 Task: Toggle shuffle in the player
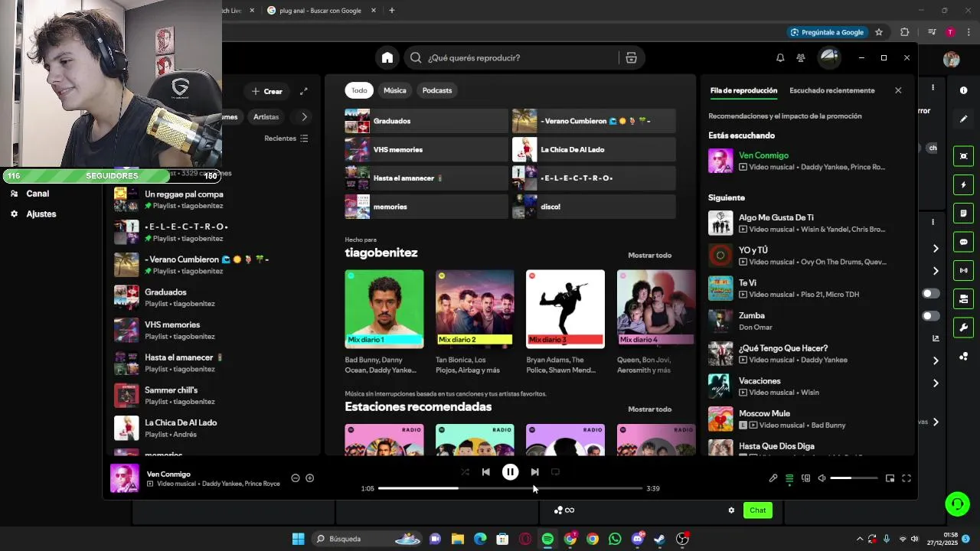pos(465,472)
